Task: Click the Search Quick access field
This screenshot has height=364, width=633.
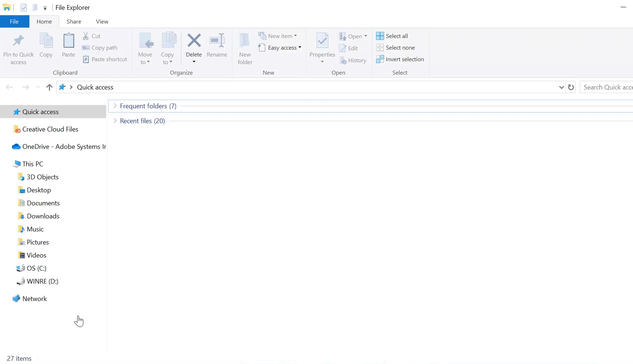Action: [607, 87]
